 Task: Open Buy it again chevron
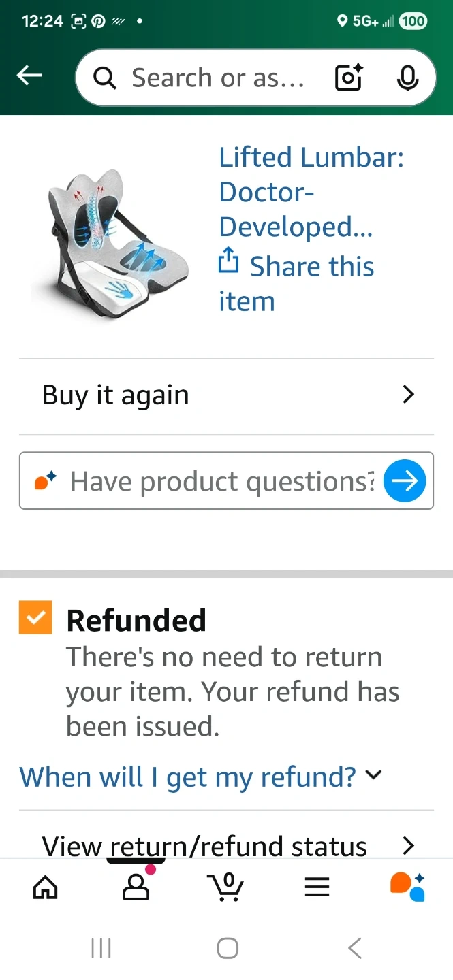pyautogui.click(x=408, y=395)
